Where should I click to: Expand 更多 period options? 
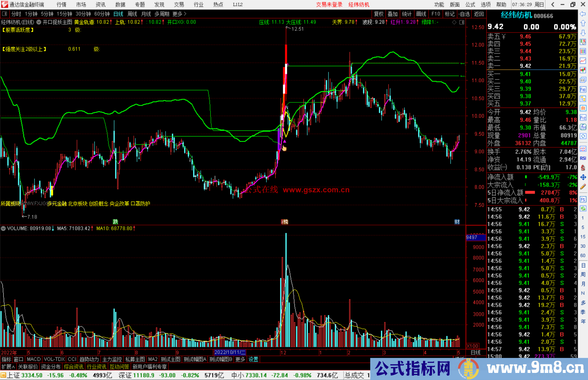point(179,14)
